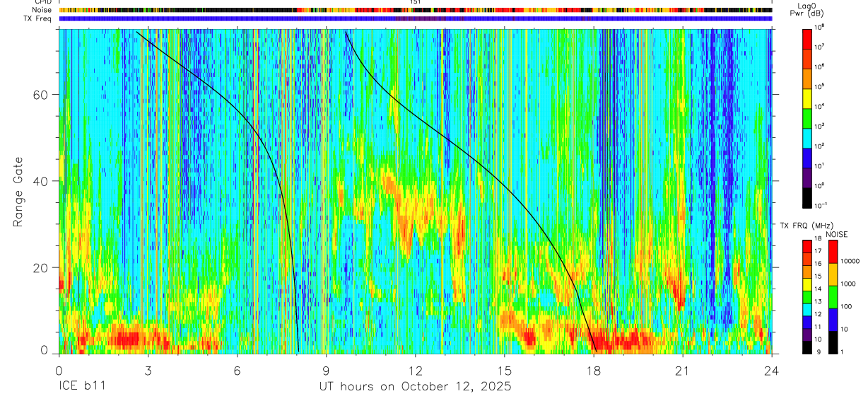
Task: Click the yellow segment of the Lag0 Pwr colorbar
Action: point(807,98)
